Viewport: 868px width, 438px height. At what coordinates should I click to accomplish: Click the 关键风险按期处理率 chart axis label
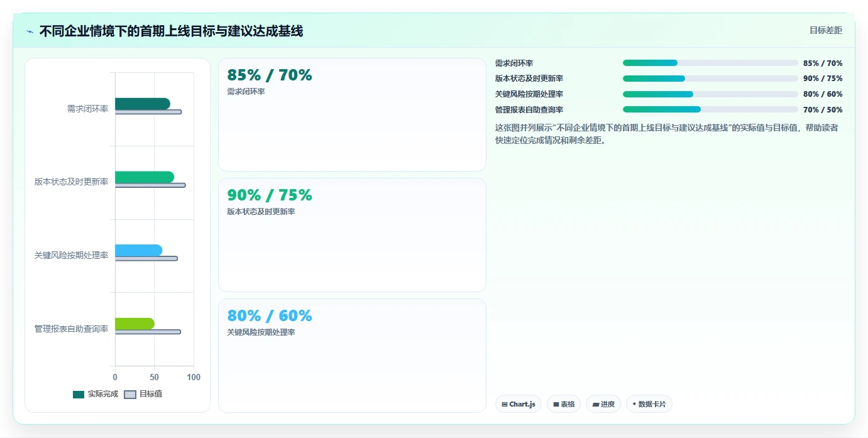coord(71,255)
